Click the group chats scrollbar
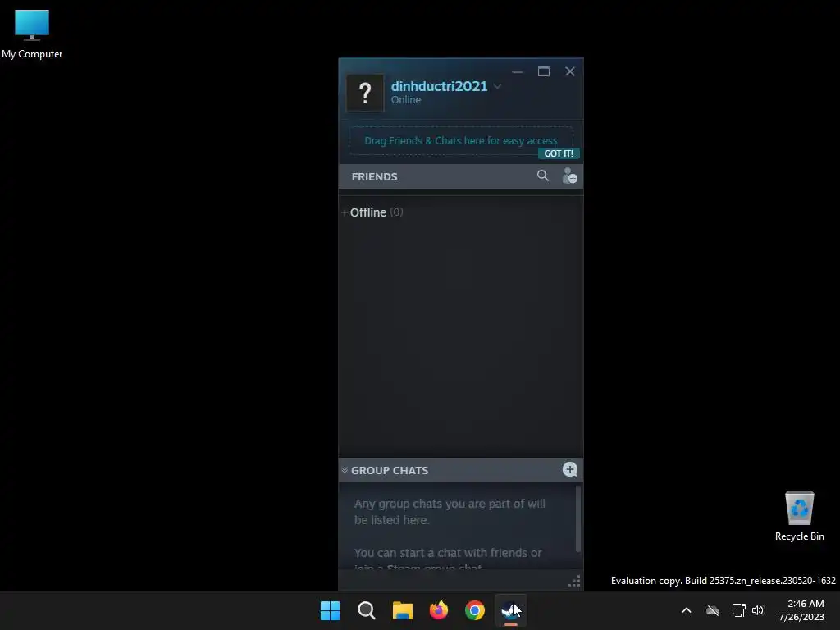 coord(578,518)
